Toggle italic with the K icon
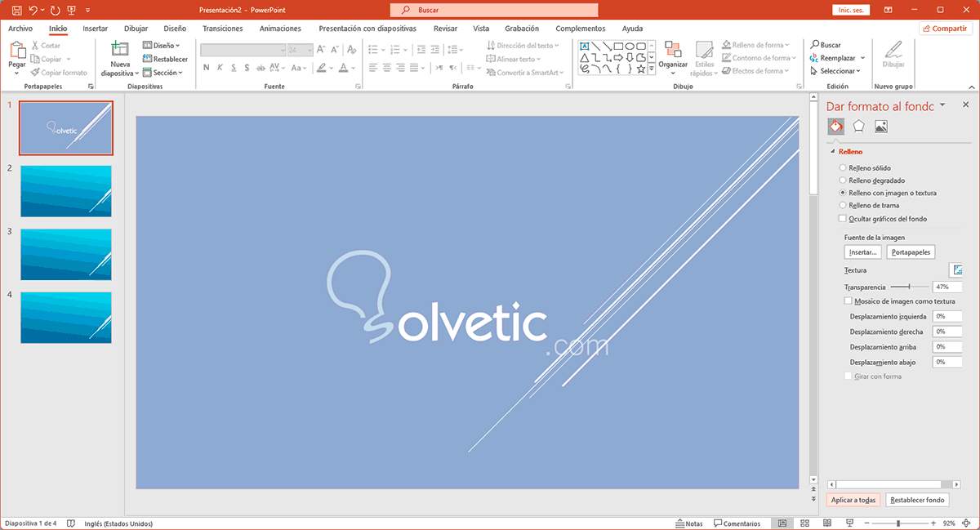Viewport: 980px width, 530px height. [x=220, y=68]
